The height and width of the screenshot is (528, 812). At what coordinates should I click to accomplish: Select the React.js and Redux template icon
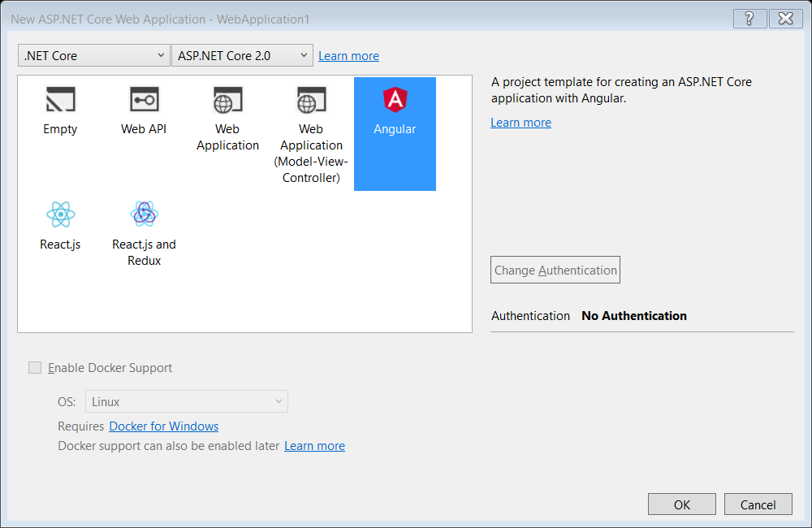click(144, 214)
